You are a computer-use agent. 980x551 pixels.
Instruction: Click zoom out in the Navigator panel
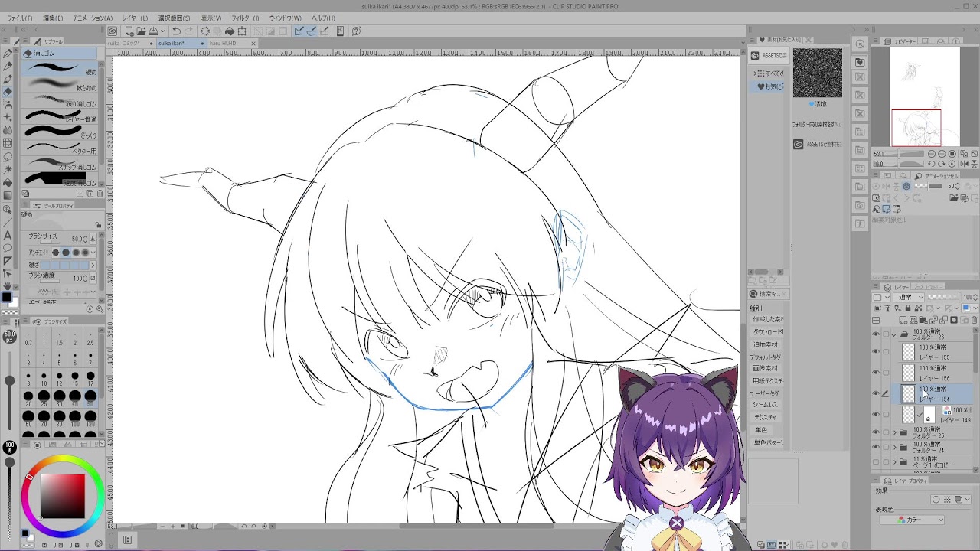click(932, 154)
